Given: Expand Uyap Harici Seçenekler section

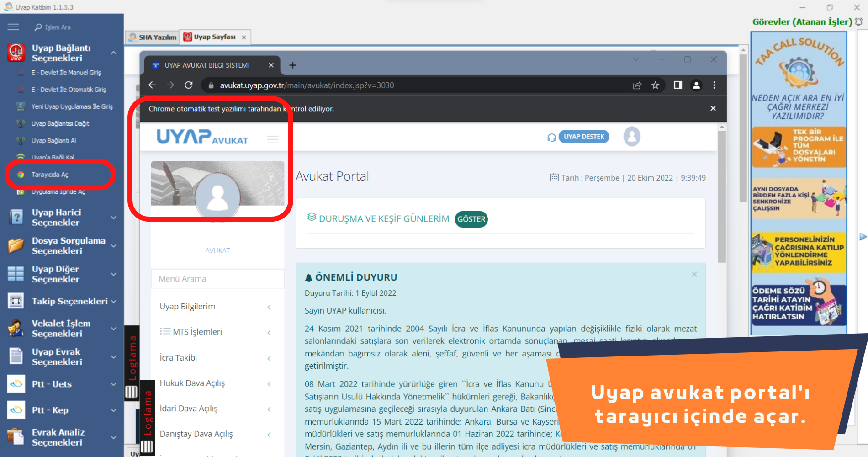Looking at the screenshot, I should tap(114, 218).
